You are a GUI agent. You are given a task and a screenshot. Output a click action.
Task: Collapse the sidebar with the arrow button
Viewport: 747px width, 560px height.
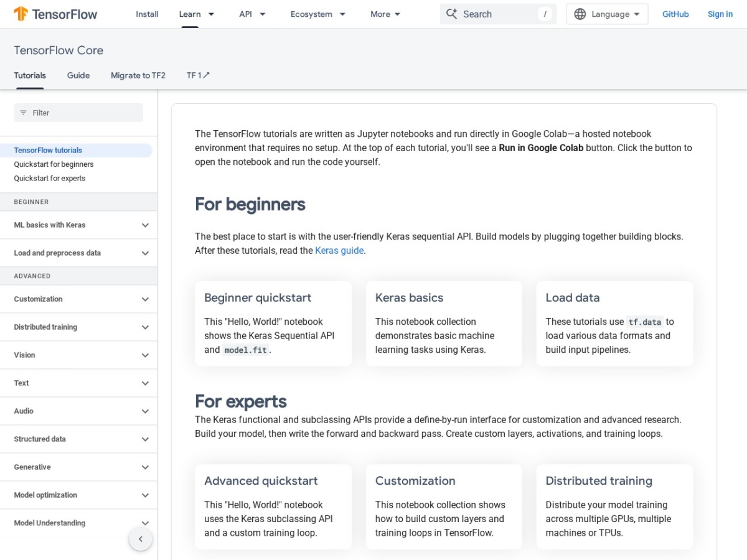coord(141,539)
